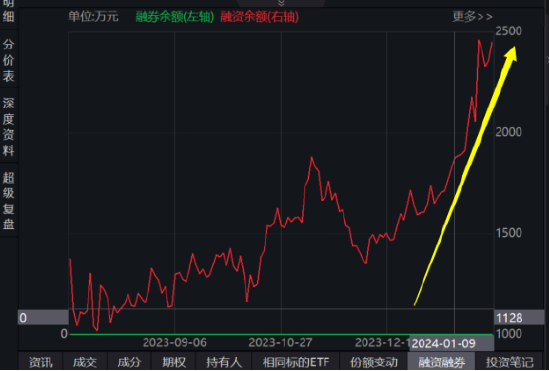Switch to the 投资笔记 tab
550x371 pixels.
pyautogui.click(x=509, y=362)
